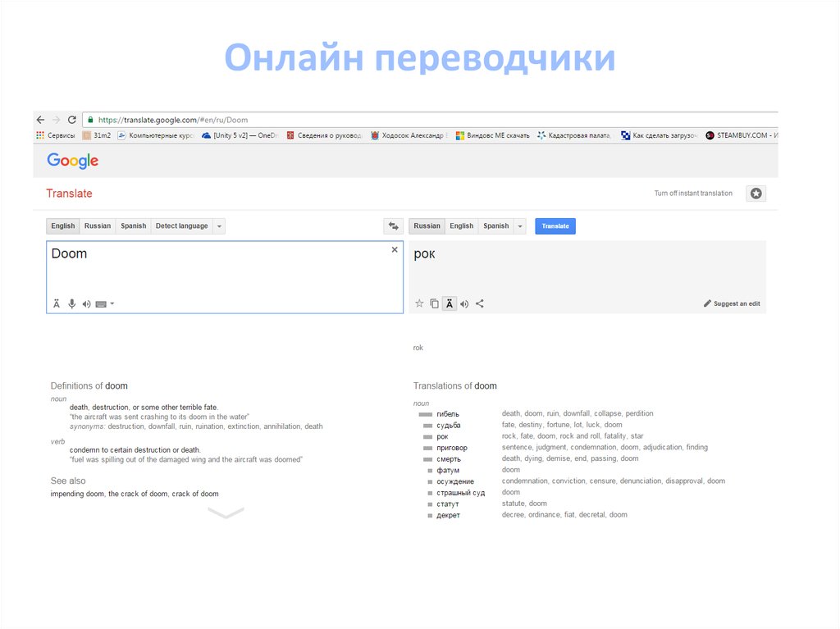The image size is (840, 629).
Task: Save translation with the star icon
Action: click(x=419, y=303)
